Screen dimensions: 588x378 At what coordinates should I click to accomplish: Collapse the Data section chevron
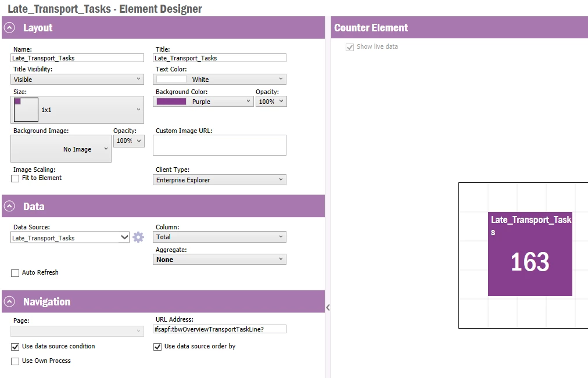[x=10, y=207]
